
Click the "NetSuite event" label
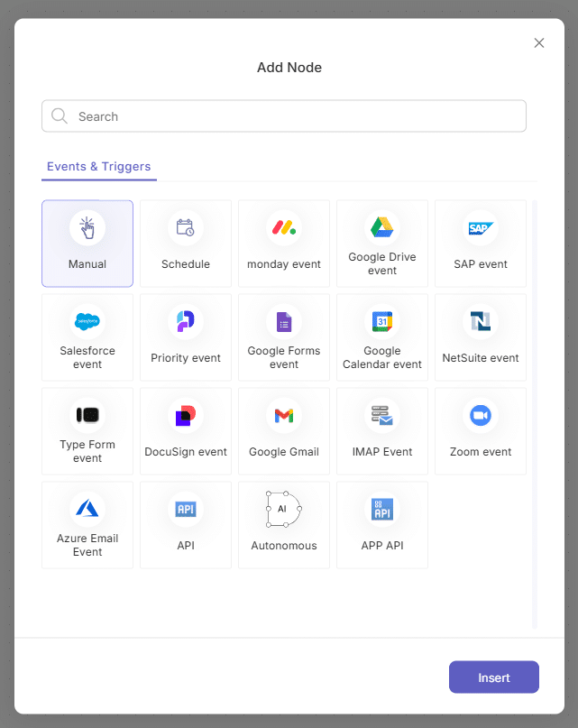click(x=481, y=358)
